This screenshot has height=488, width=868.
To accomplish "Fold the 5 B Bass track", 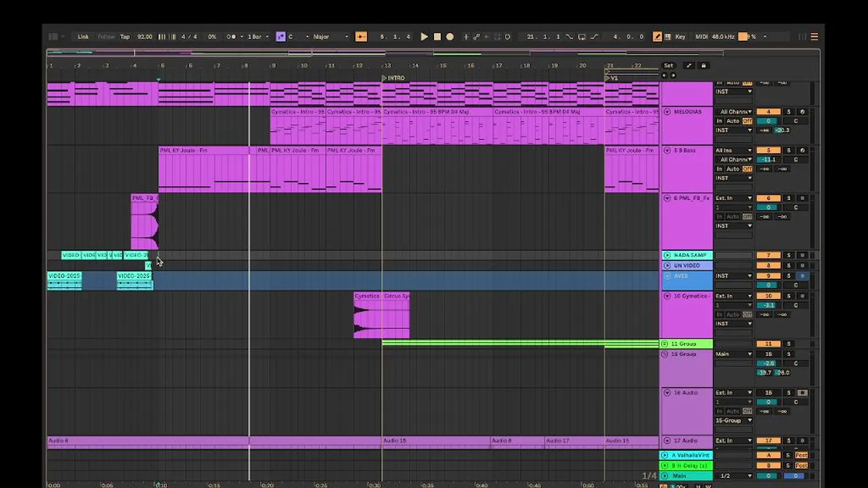I will click(667, 150).
